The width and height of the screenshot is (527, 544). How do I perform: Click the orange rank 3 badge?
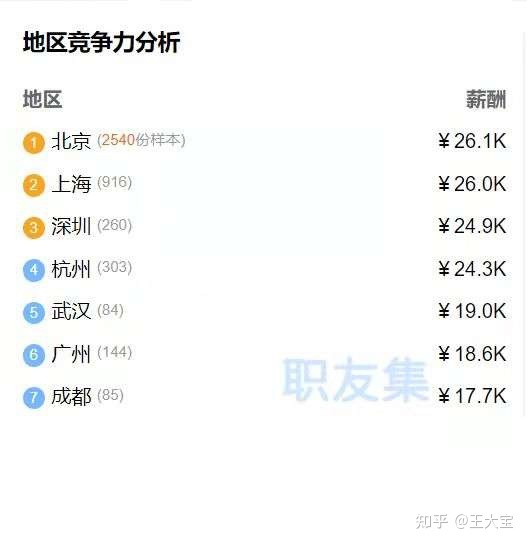34,228
